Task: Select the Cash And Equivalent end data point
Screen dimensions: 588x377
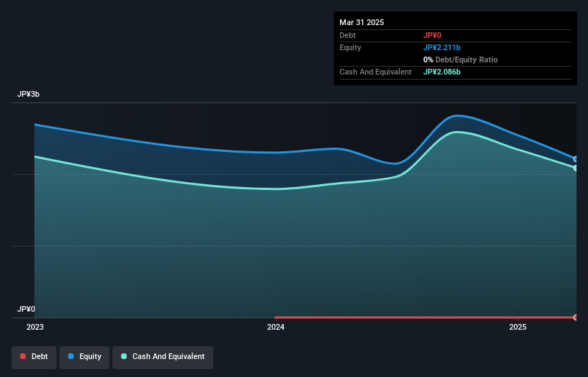Action: click(576, 168)
